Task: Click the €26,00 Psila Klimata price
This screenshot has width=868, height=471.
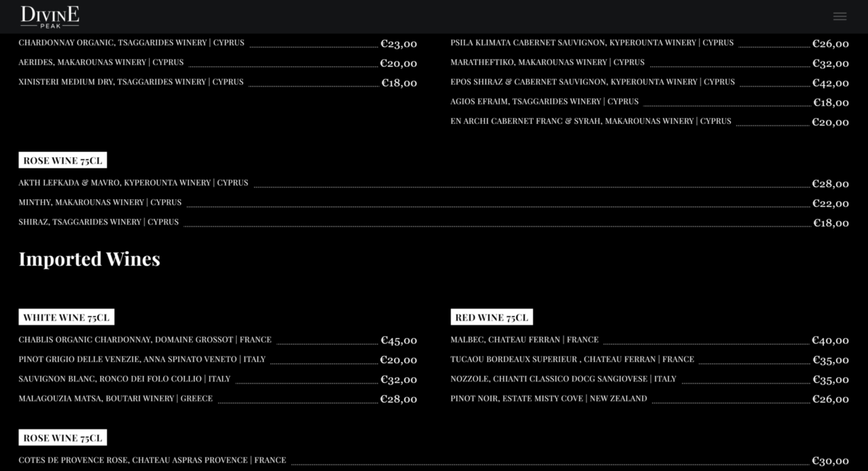Action: [x=831, y=43]
